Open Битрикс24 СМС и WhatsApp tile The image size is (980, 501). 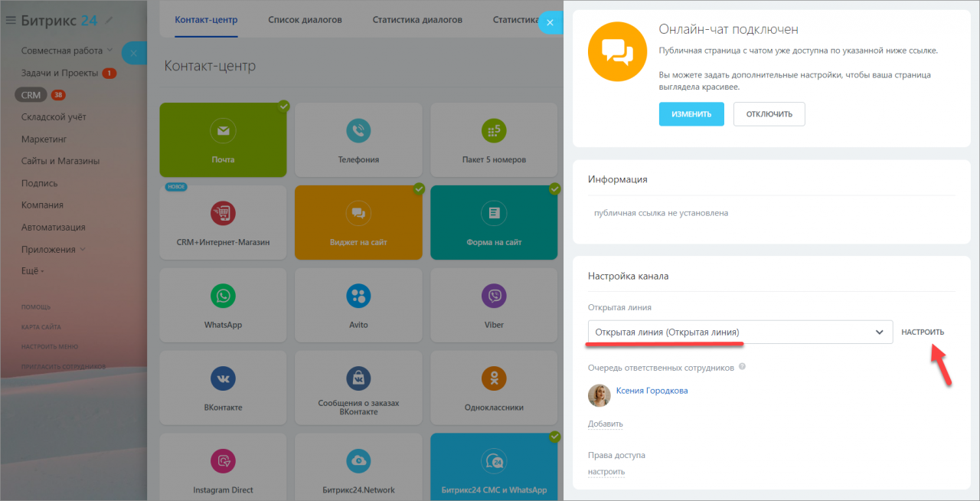(494, 467)
